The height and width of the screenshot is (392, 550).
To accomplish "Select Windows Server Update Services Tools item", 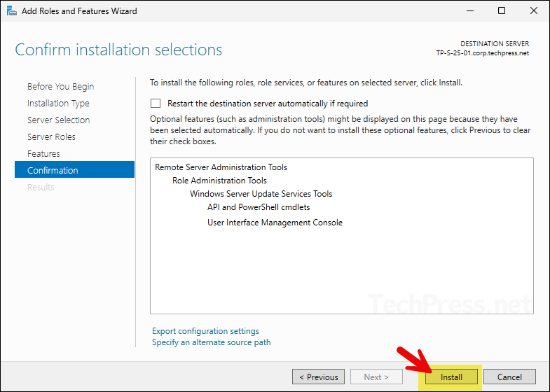I will (x=261, y=194).
